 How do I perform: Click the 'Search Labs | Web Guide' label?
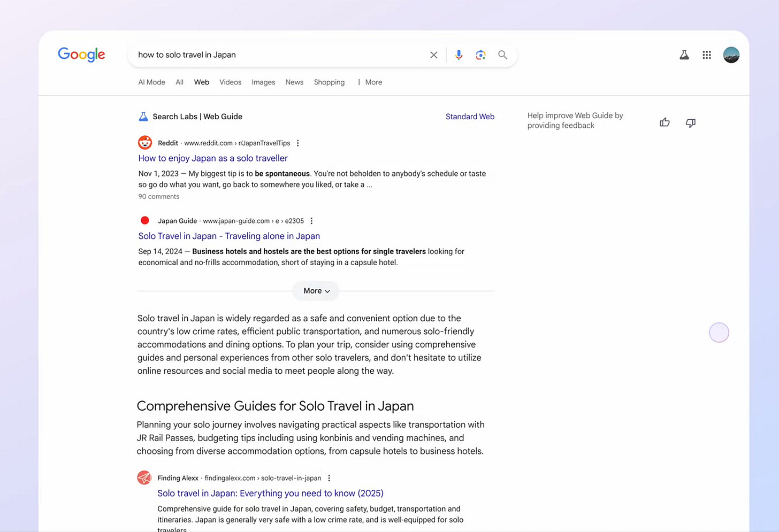[197, 117]
